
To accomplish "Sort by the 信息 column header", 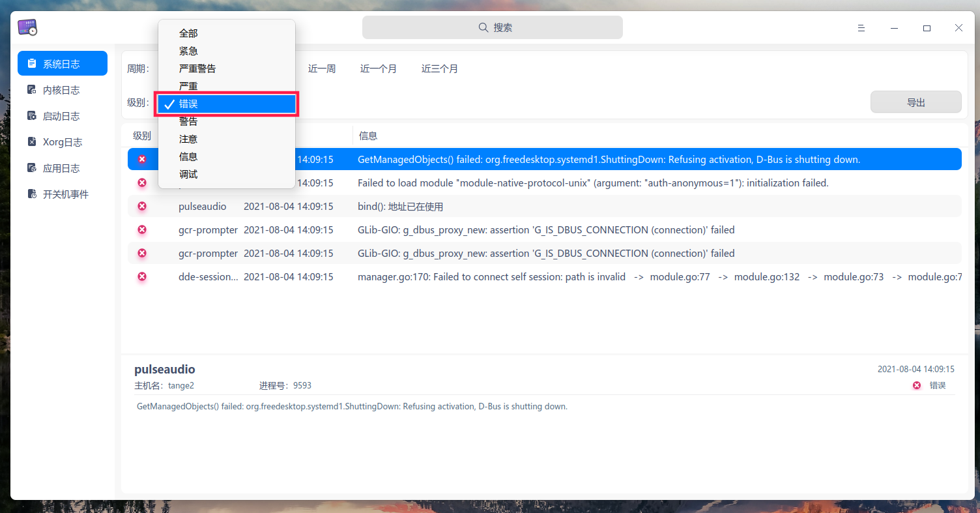I will [x=368, y=136].
